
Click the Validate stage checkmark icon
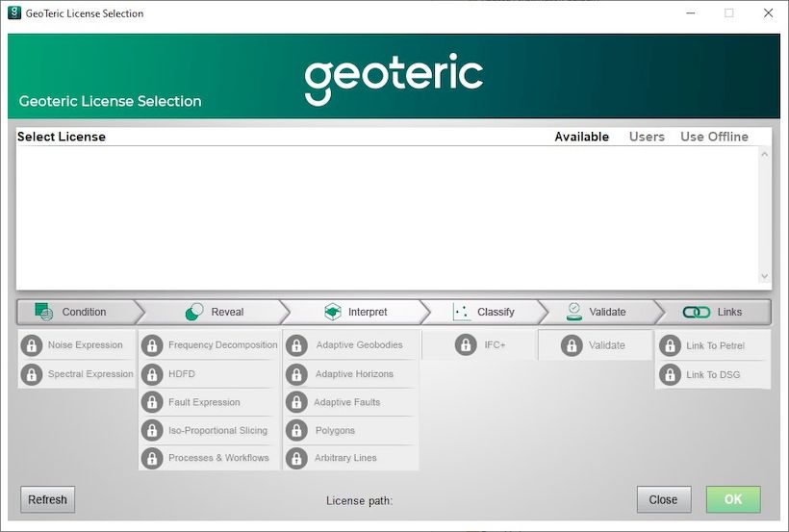point(574,312)
